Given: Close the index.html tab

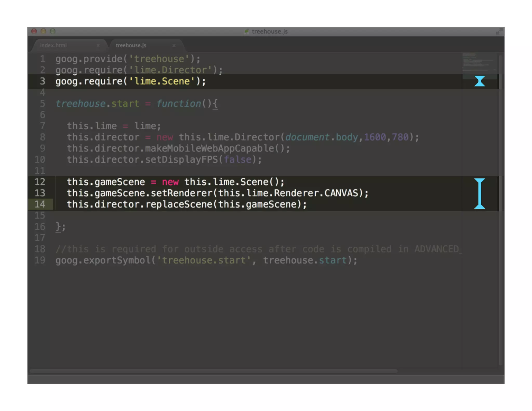Looking at the screenshot, I should 98,45.
